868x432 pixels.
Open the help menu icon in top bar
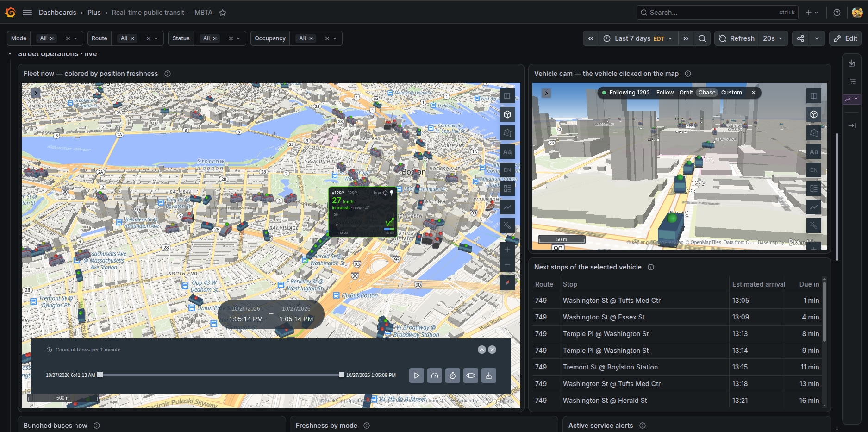coord(837,13)
